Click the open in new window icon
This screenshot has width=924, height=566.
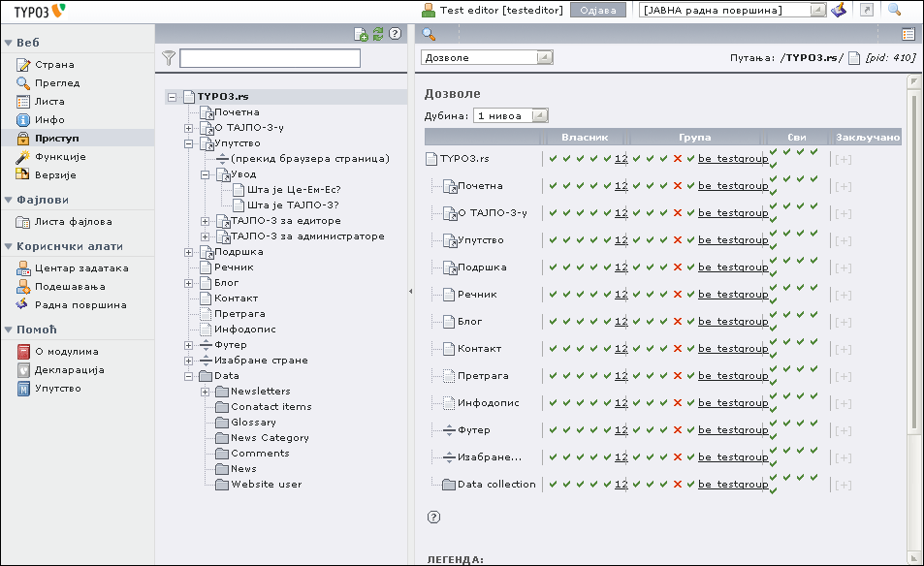(x=866, y=10)
